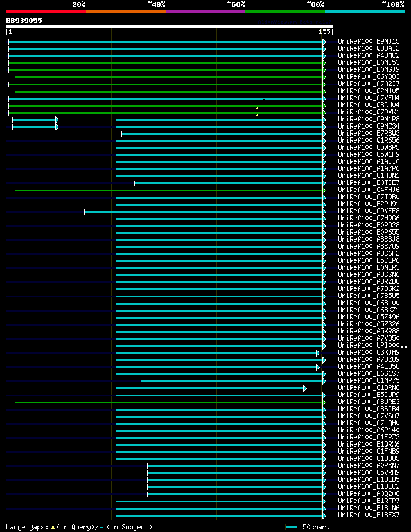Select the UniRef100_Q1MP75 label
Screen dimensions: 411x532
click(369, 380)
